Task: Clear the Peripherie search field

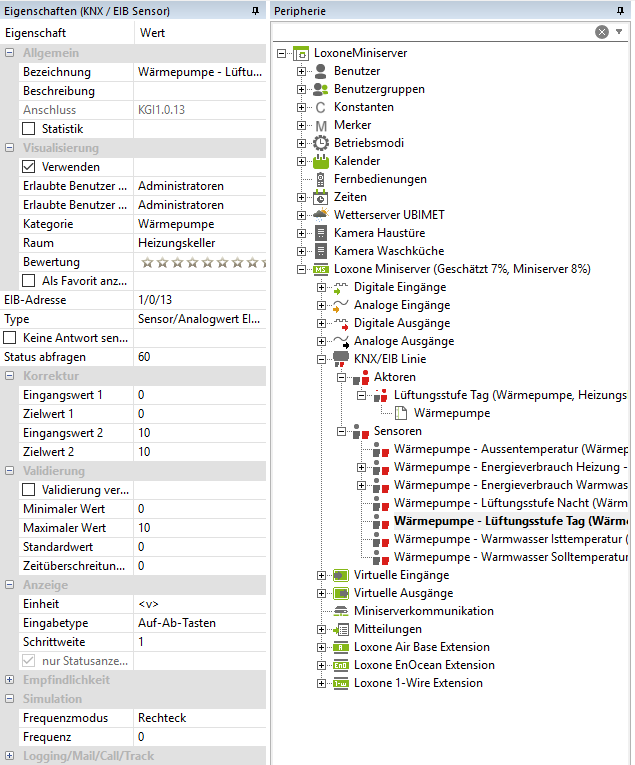Action: [x=602, y=32]
